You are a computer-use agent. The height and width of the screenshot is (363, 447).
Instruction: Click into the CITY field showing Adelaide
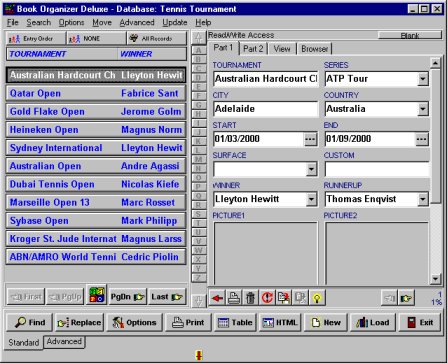point(266,109)
